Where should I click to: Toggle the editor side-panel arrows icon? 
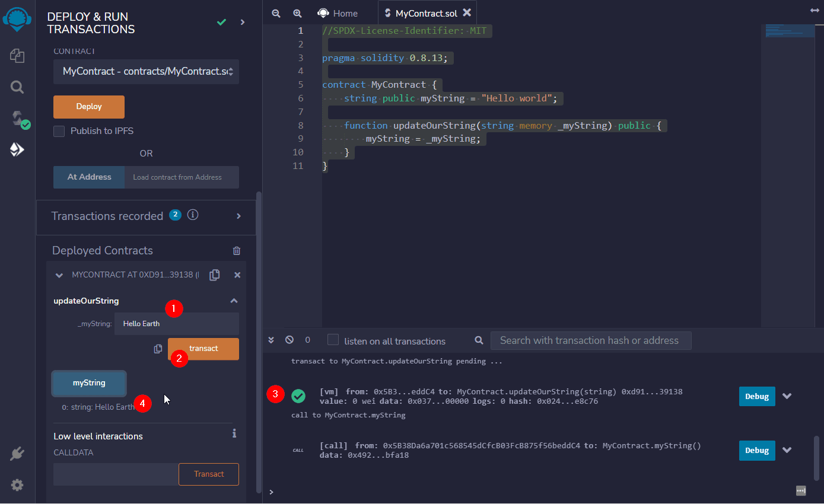pos(815,10)
